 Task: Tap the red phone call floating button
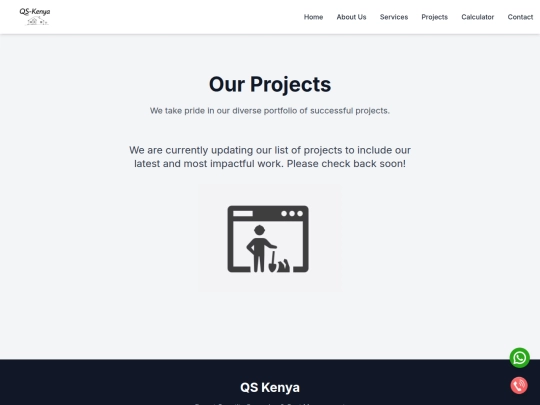[x=519, y=385]
